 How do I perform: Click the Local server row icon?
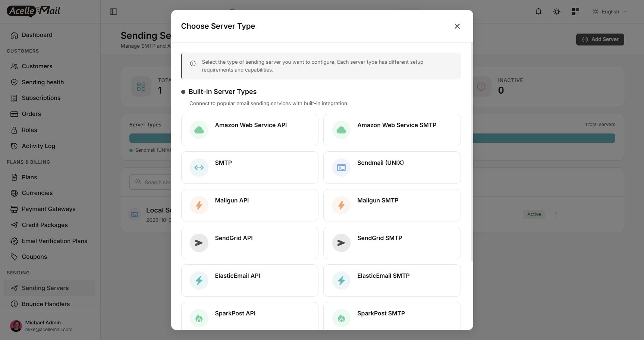135,214
